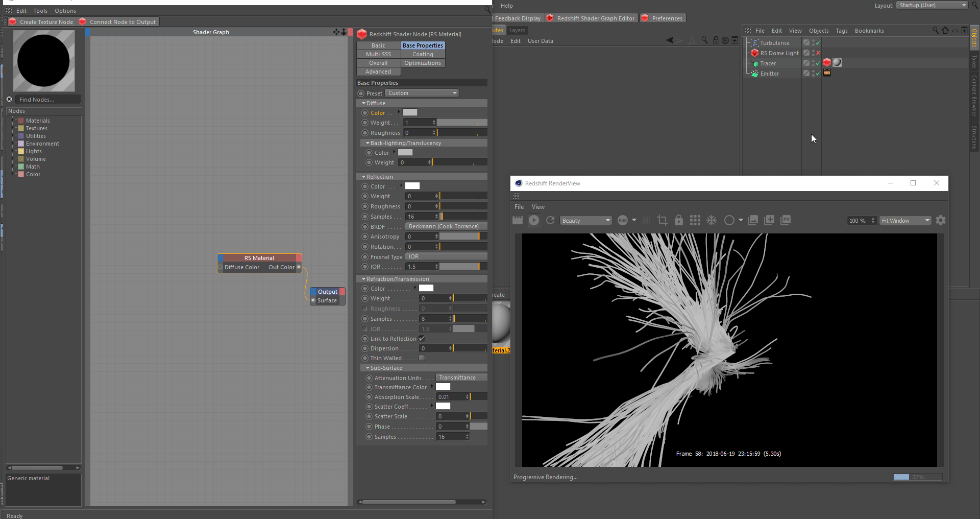Click the Reflection Color white swatch

pyautogui.click(x=412, y=186)
